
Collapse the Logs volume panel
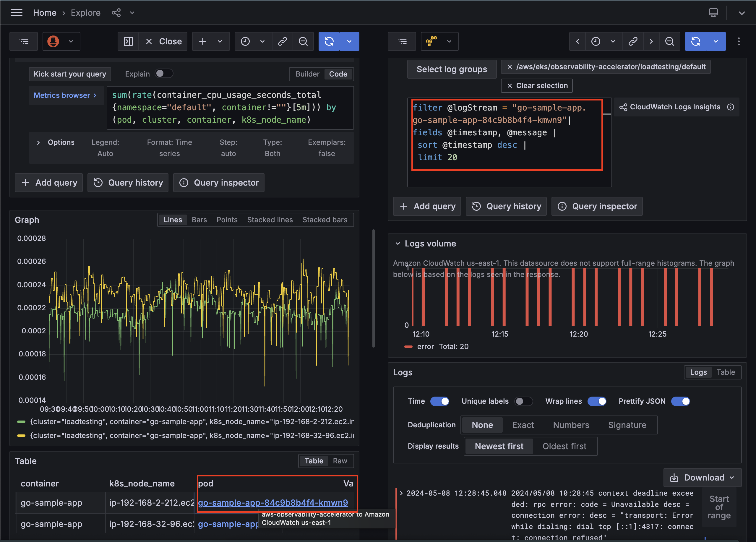pyautogui.click(x=398, y=244)
